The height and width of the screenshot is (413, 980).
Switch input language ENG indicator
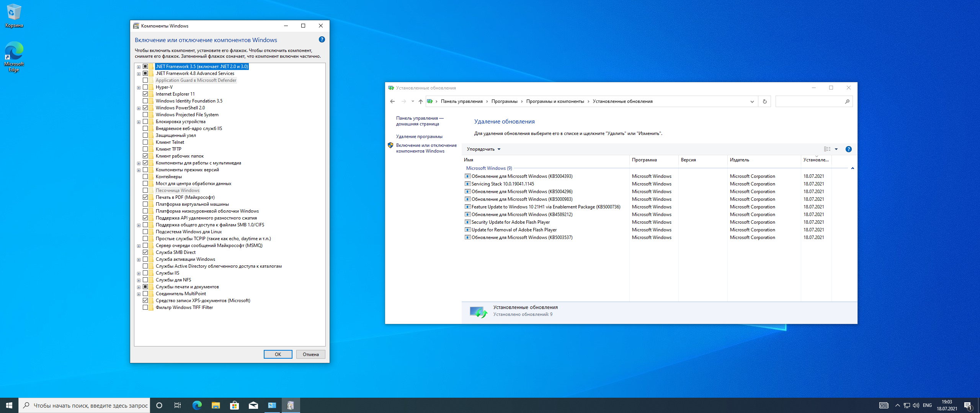pos(927,405)
